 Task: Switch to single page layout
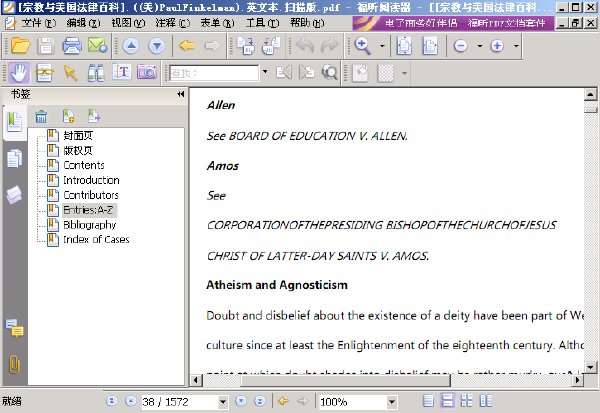click(x=429, y=401)
